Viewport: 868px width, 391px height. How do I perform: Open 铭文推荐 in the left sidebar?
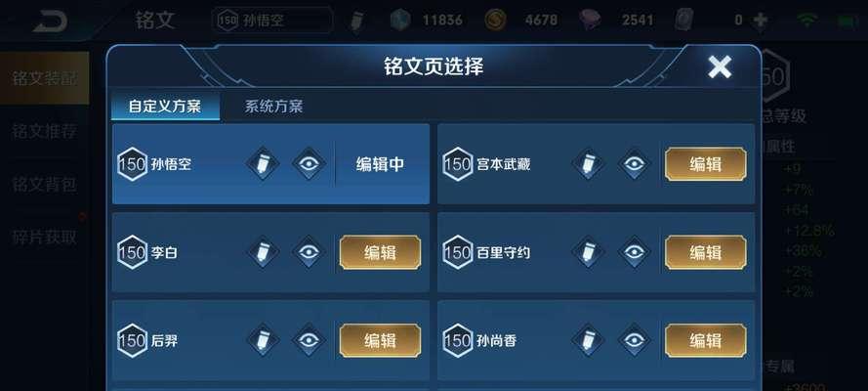point(44,132)
